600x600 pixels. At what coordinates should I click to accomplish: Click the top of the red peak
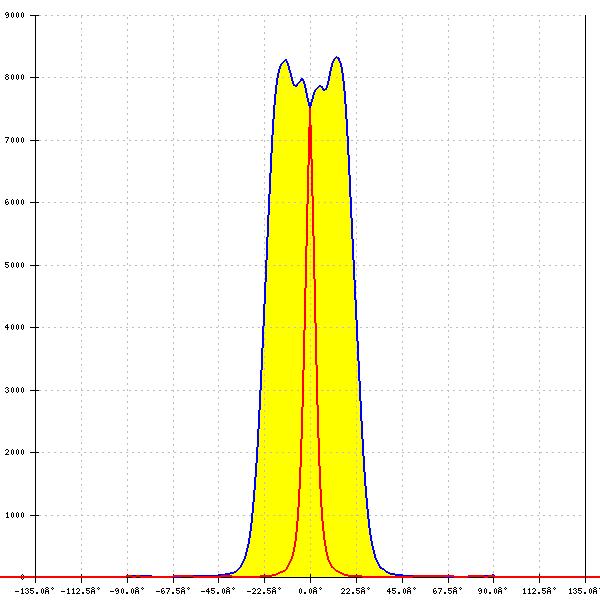310,109
